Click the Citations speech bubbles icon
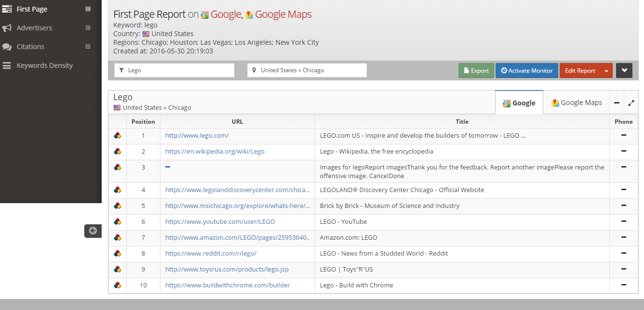The height and width of the screenshot is (310, 644). [7, 47]
